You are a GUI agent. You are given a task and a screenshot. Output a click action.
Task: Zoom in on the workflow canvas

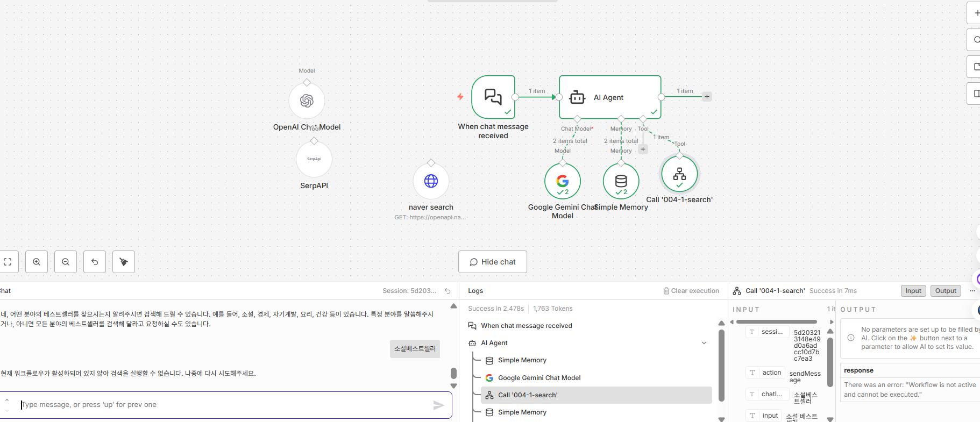click(x=37, y=262)
